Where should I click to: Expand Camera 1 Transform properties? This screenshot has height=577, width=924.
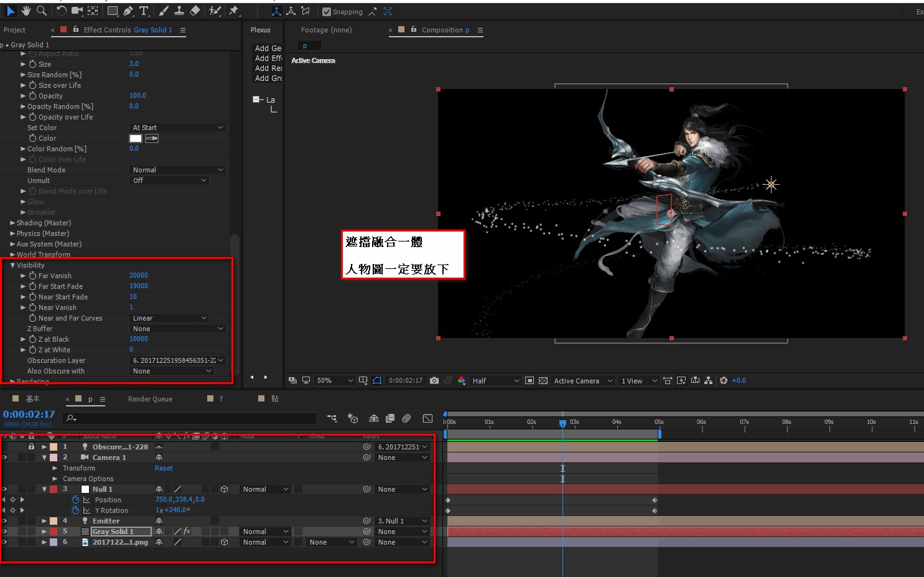[55, 468]
